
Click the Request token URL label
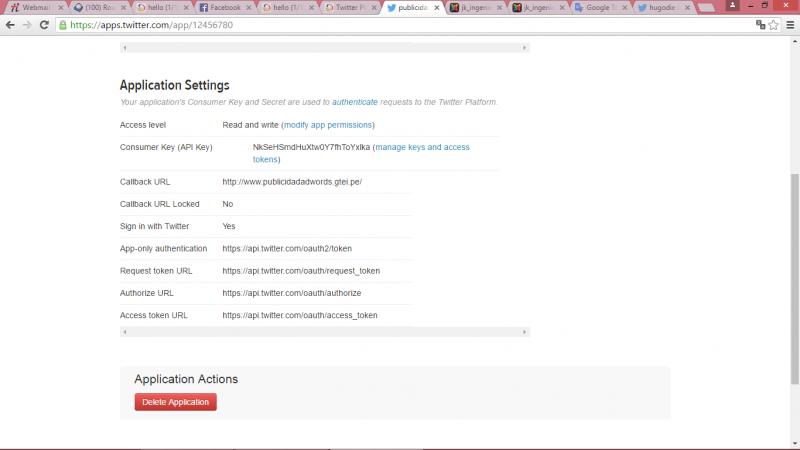pos(156,271)
